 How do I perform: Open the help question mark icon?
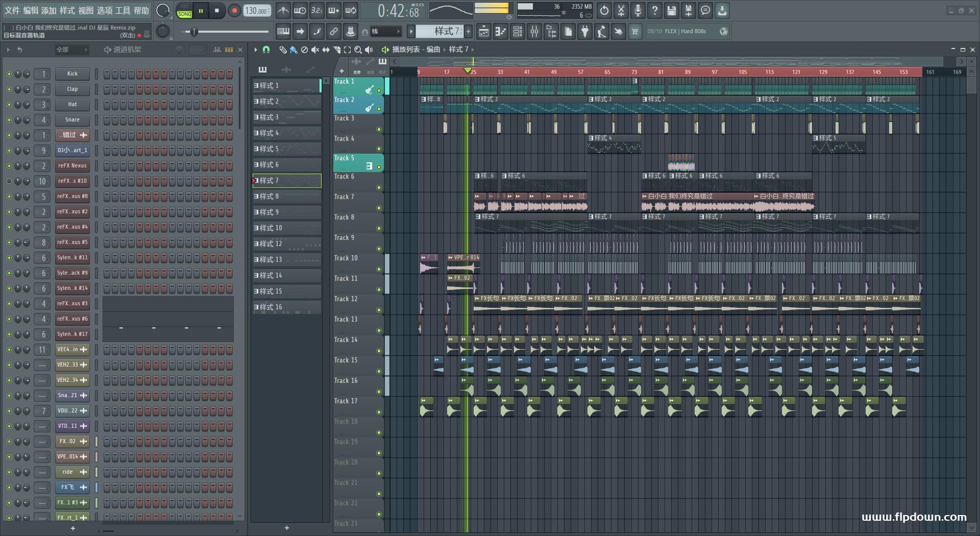point(655,10)
